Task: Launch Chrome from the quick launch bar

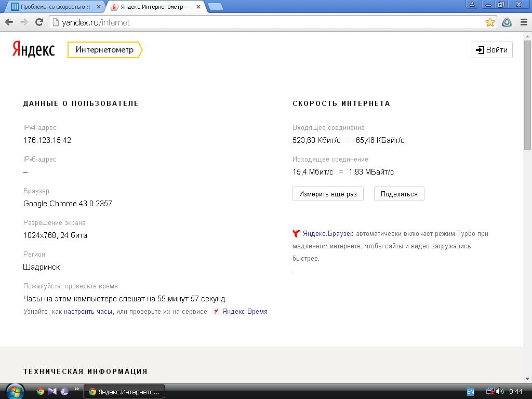Action: pos(41,392)
